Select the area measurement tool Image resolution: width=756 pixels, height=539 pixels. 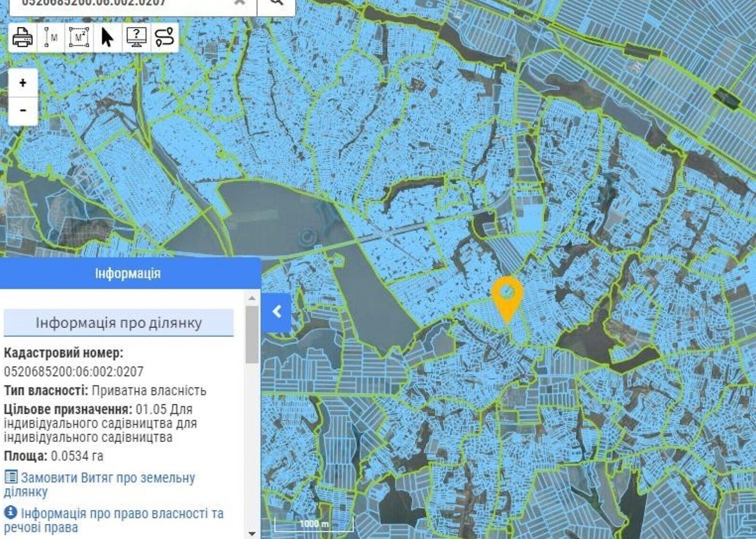click(x=79, y=37)
